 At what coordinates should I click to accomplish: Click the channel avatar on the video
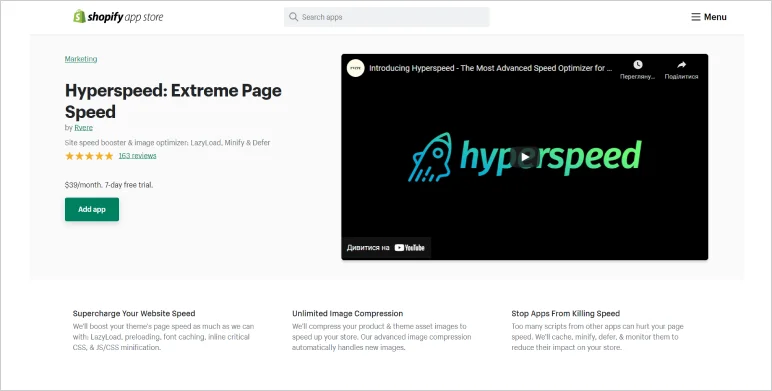(355, 68)
